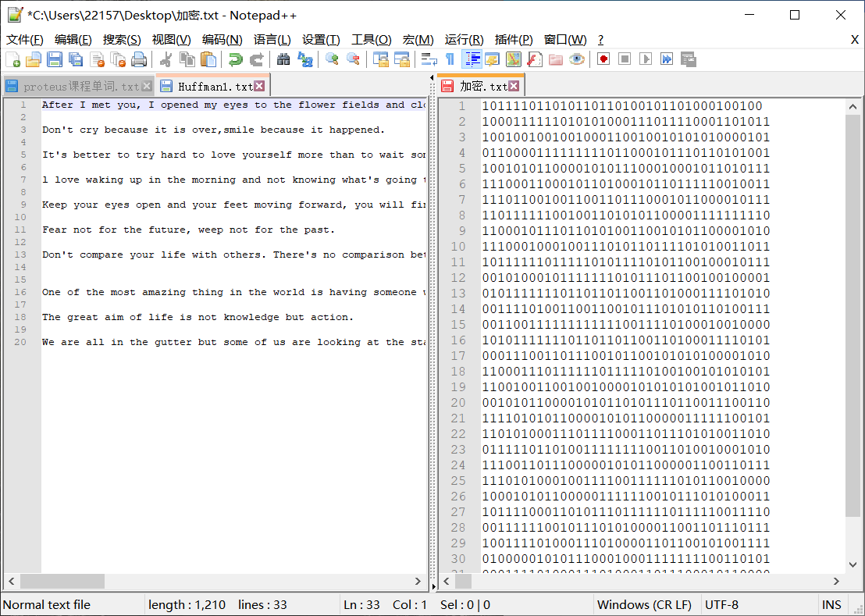Toggle word wrap toolbar icon
Viewport: 865px width, 616px height.
click(x=429, y=59)
